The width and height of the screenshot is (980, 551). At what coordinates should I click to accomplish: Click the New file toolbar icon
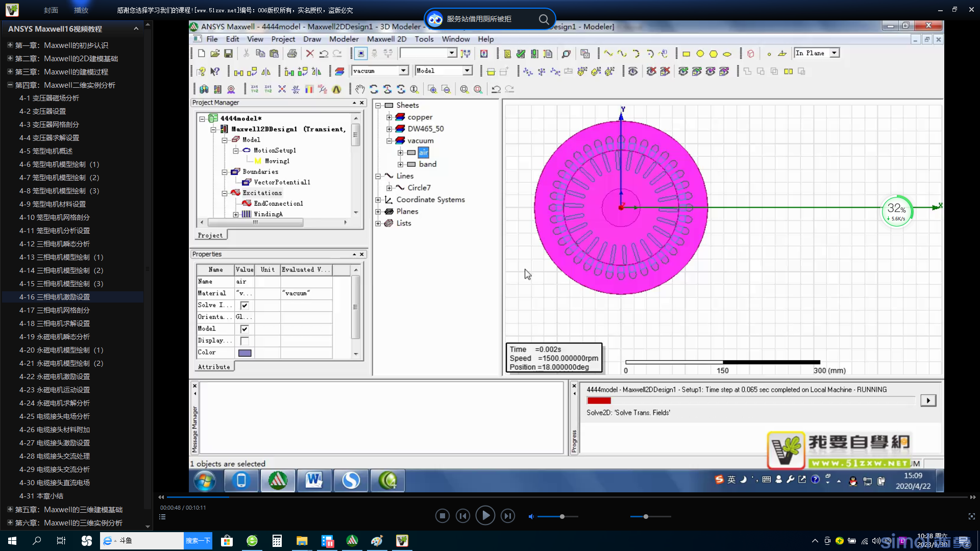click(x=201, y=54)
